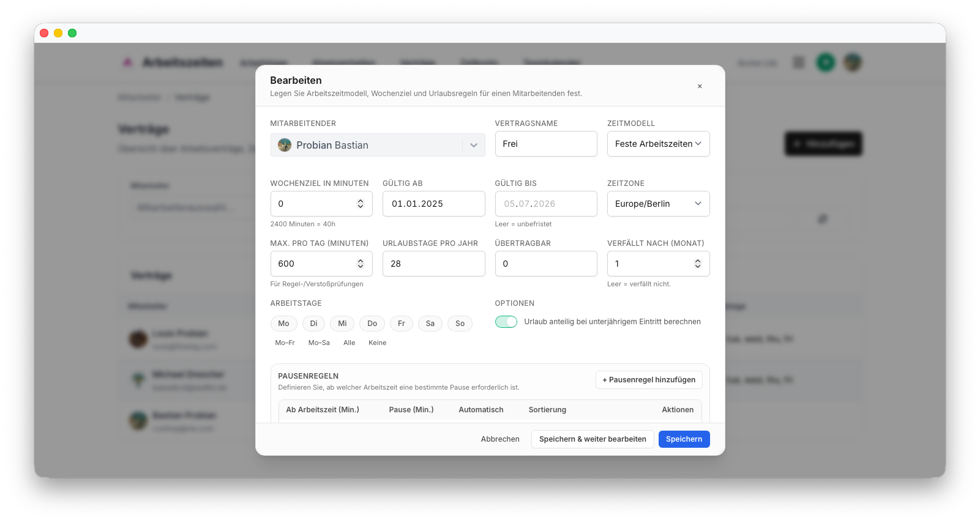Click the green plus icon in background header
Viewport: 980px width, 523px height.
point(826,62)
